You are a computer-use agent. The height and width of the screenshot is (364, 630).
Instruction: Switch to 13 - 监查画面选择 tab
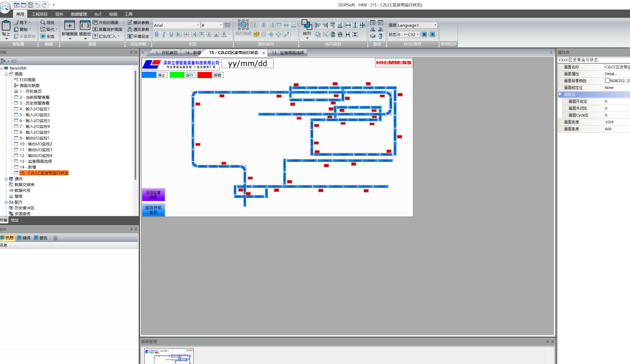pyautogui.click(x=288, y=53)
